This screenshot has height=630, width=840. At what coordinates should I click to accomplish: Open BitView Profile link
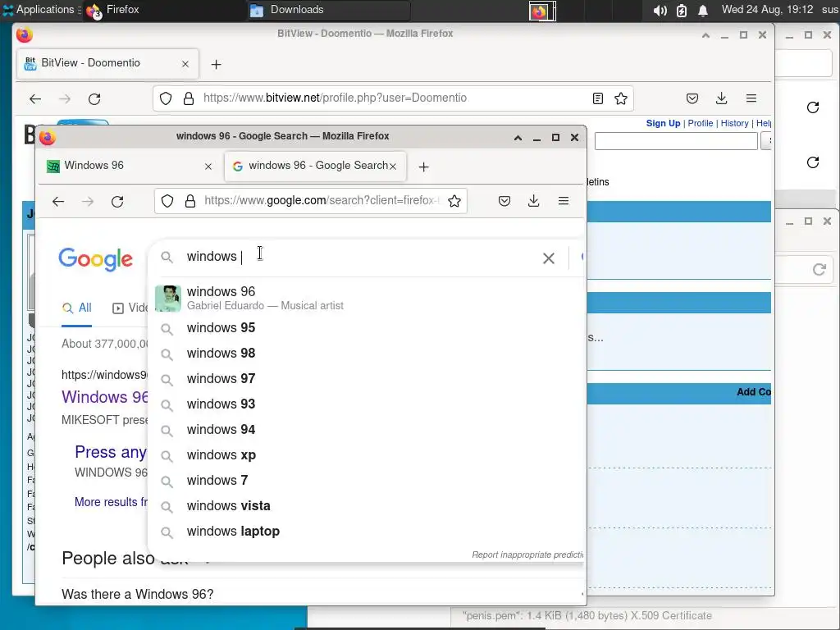click(701, 123)
